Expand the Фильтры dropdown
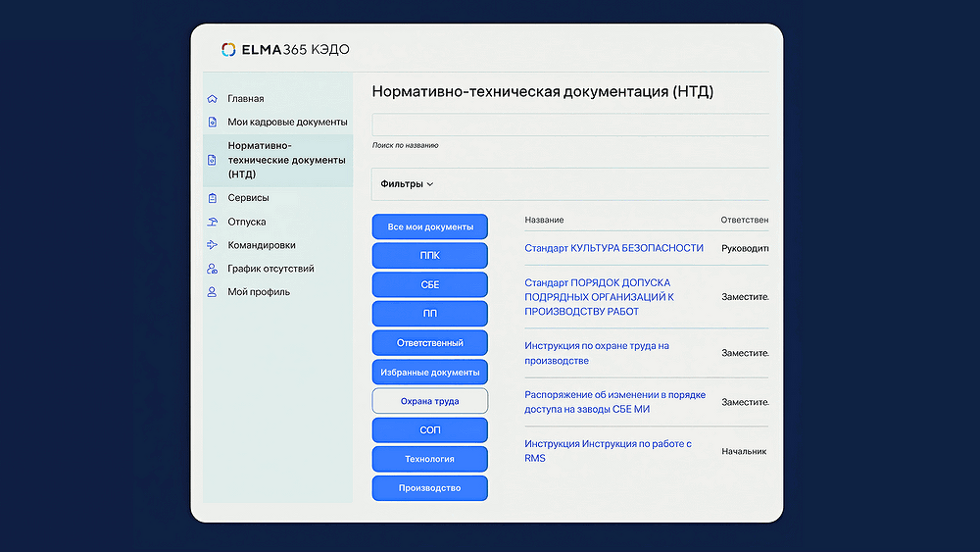Image resolution: width=980 pixels, height=552 pixels. point(407,184)
